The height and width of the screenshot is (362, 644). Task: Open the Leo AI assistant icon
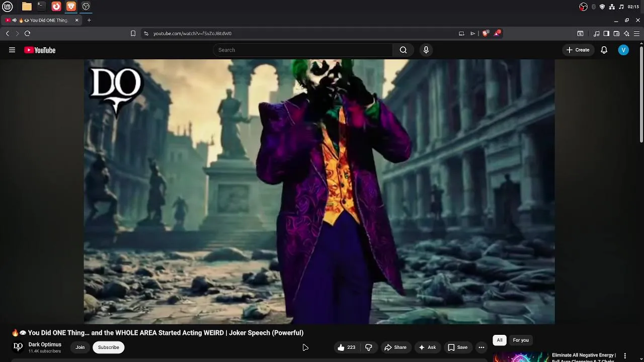tap(626, 34)
